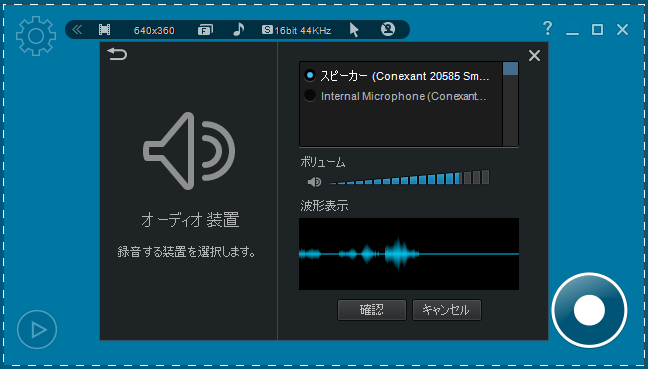648x369 pixels.
Task: Click the device list scrollbar thumb
Action: (x=510, y=69)
